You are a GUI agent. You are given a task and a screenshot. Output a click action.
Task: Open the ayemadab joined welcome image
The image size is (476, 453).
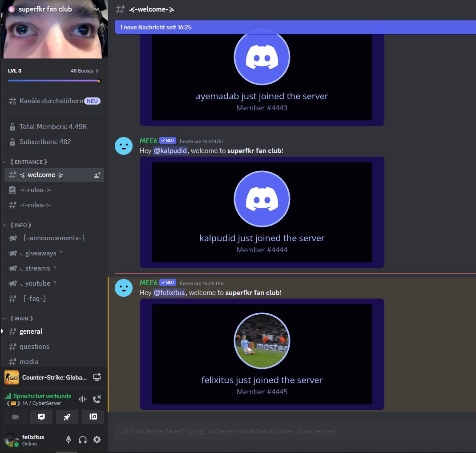262,80
